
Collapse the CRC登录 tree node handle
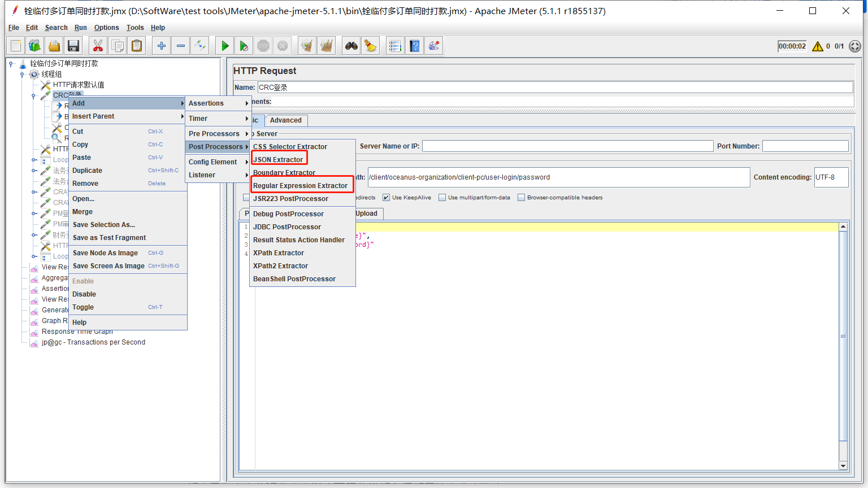[x=33, y=95]
